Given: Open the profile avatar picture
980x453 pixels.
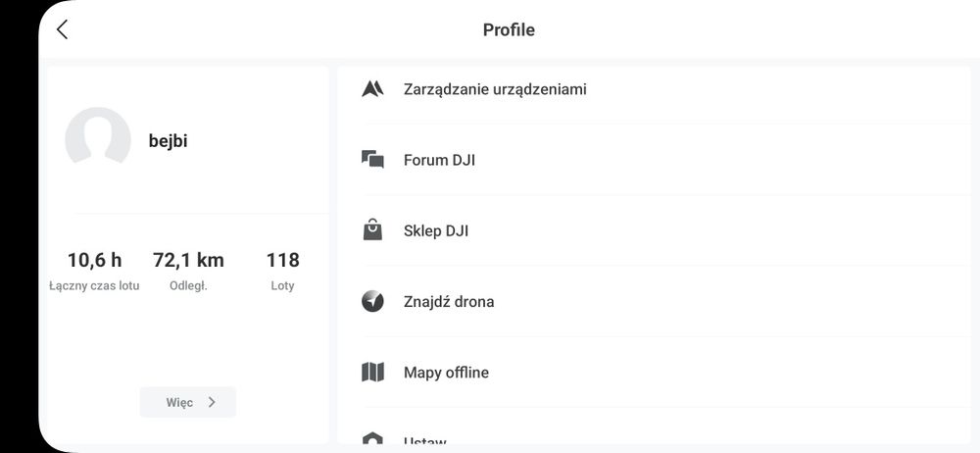Looking at the screenshot, I should pos(98,139).
